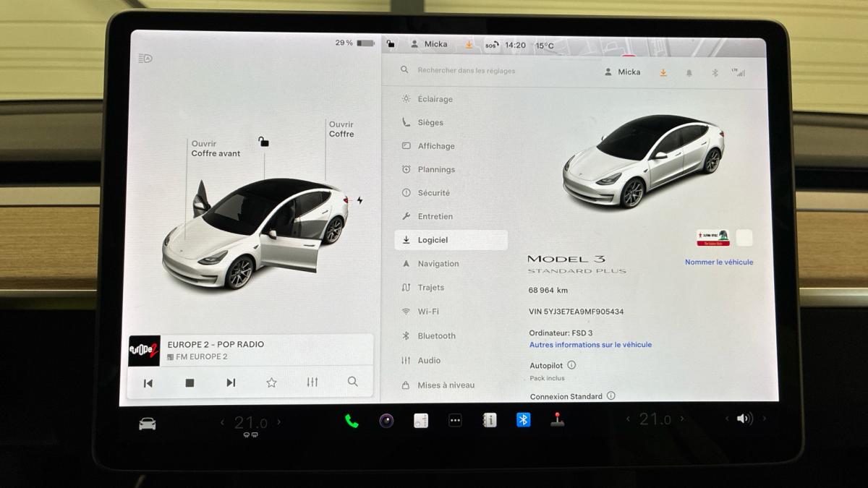
Task: Toggle the door lock padlock above car
Action: (x=264, y=142)
